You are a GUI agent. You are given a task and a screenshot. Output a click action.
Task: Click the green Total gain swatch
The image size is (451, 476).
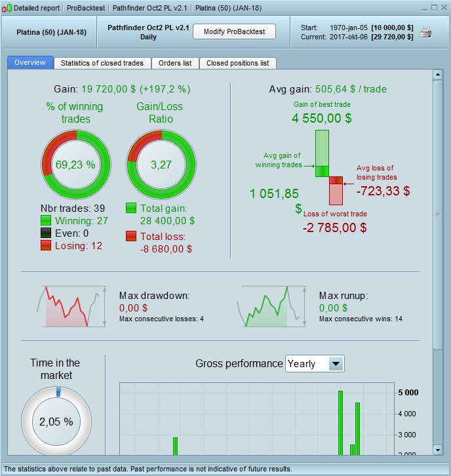tap(131, 208)
